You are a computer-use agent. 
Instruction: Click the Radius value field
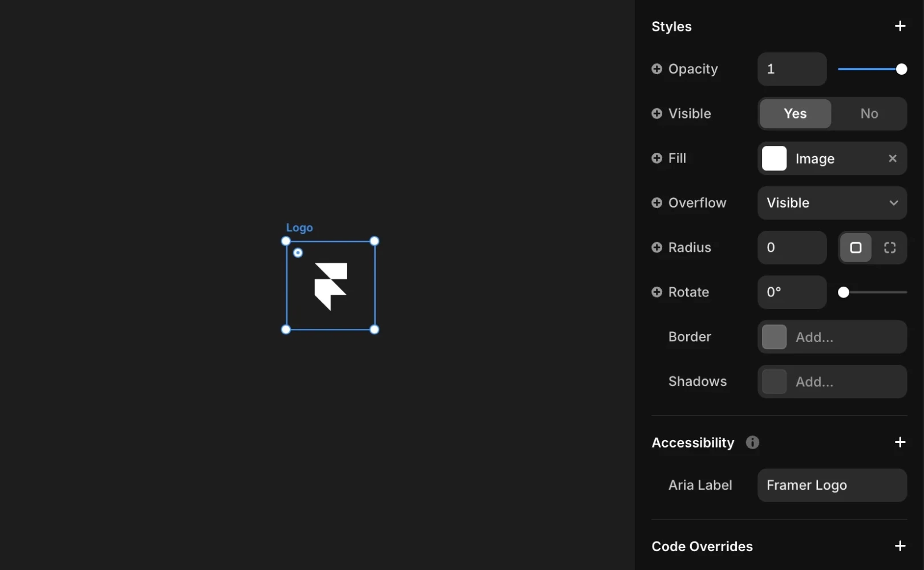point(792,247)
